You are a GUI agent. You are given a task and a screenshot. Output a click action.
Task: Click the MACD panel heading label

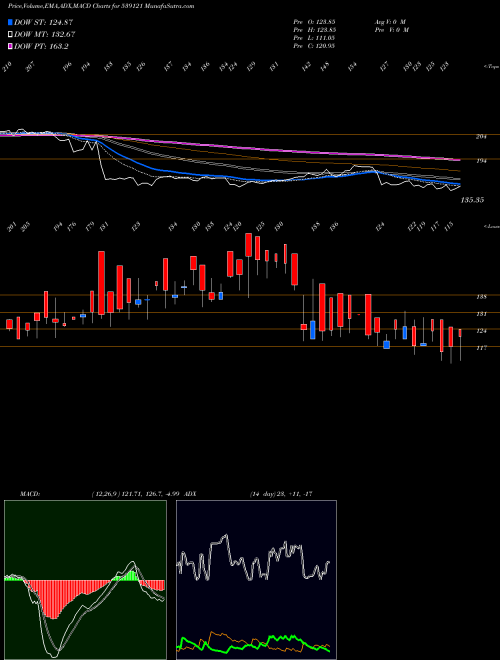pos(30,494)
